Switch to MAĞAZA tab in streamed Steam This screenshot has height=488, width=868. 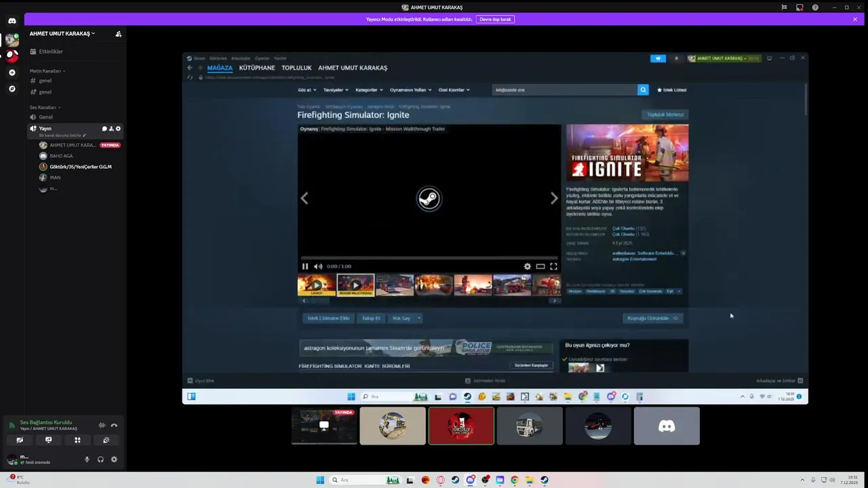(220, 68)
